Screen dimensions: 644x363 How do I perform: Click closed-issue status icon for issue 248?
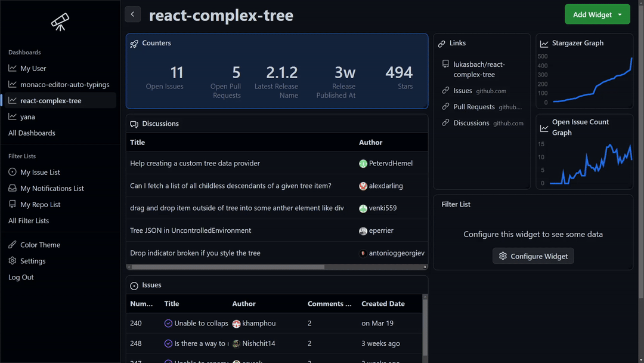click(x=168, y=343)
